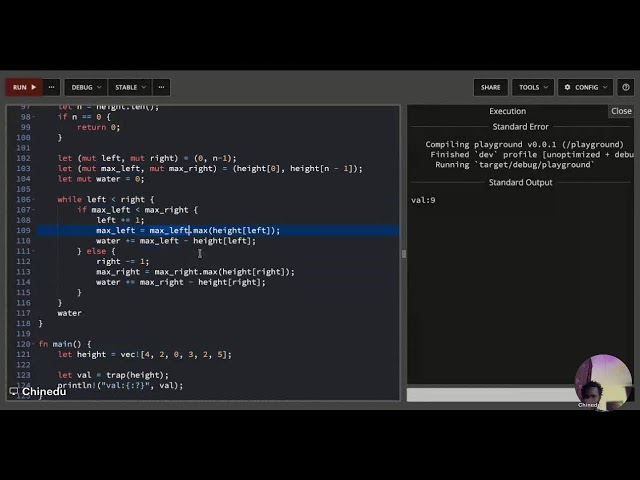The image size is (640, 480).
Task: Open the CONFIG settings menu
Action: click(585, 87)
